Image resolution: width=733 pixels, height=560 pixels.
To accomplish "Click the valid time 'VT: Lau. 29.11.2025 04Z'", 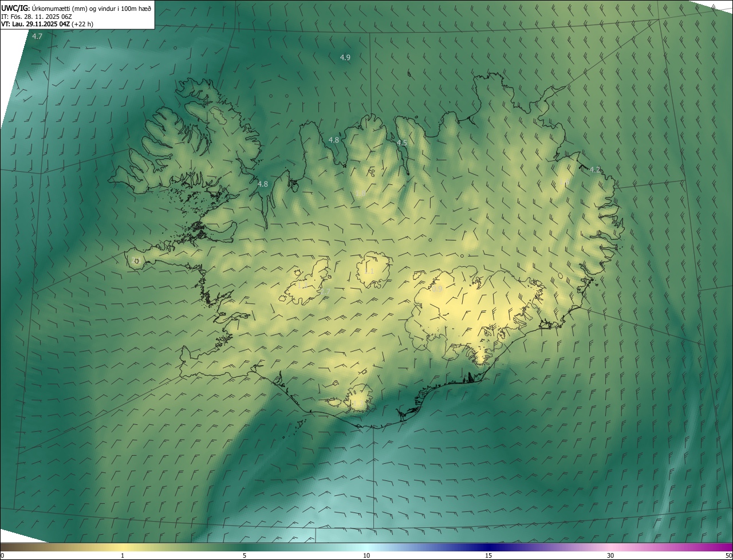I will tap(36, 24).
